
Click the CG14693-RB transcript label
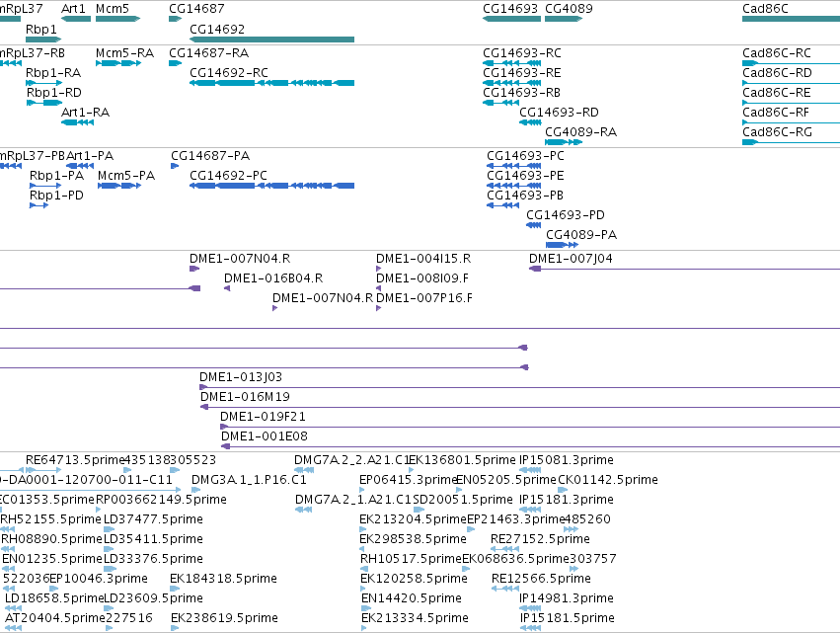point(522,93)
